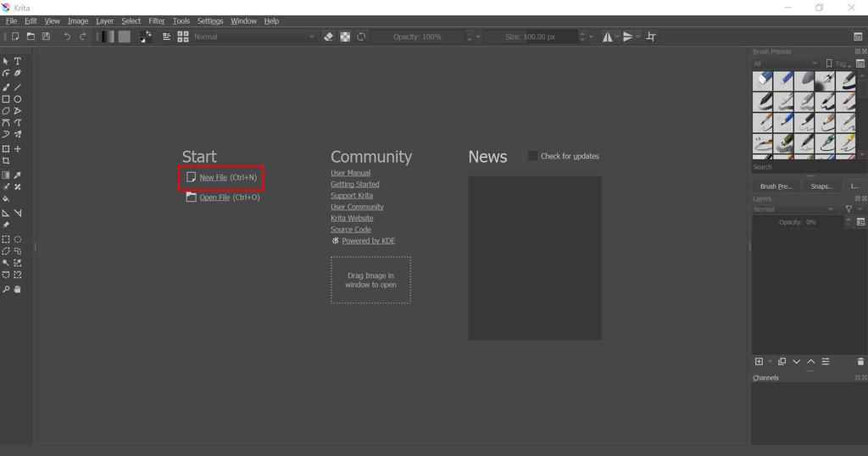
Task: Click the Duplicate layer icon
Action: 782,361
